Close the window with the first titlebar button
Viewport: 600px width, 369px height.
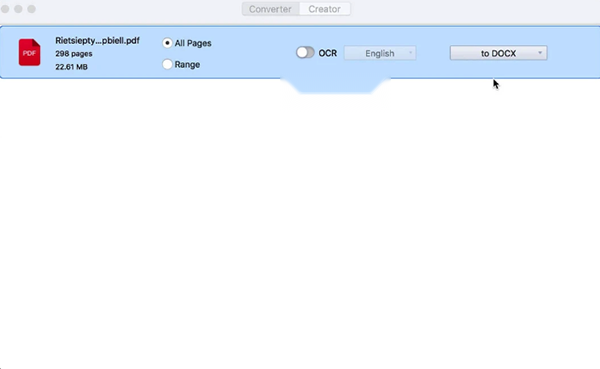5,9
